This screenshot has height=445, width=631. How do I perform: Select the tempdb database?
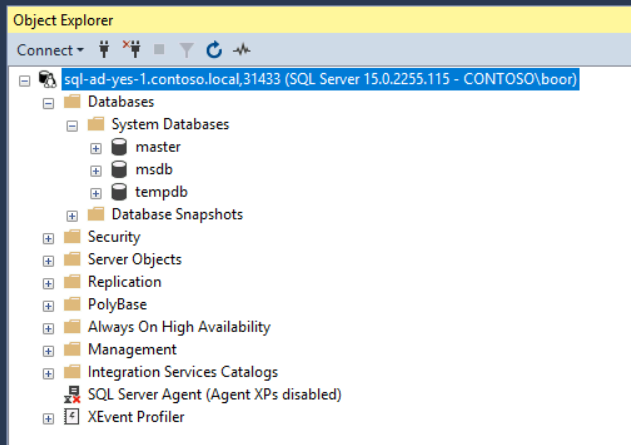pyautogui.click(x=161, y=192)
